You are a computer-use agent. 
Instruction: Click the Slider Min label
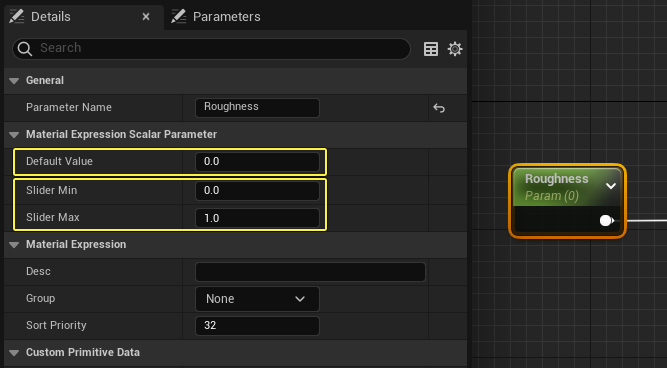(x=51, y=190)
